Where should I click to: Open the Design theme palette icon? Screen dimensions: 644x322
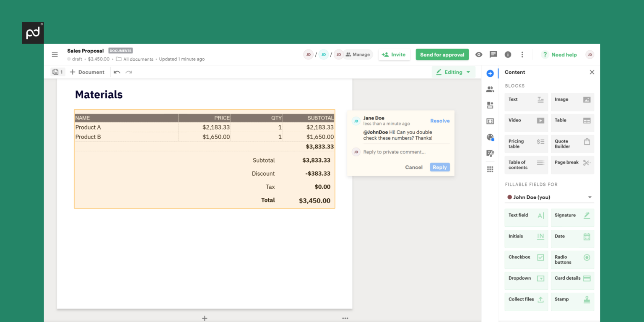tap(490, 137)
